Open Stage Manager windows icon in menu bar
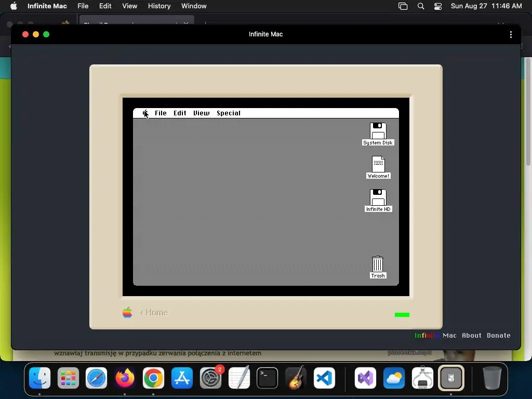532x399 pixels. coord(403,6)
